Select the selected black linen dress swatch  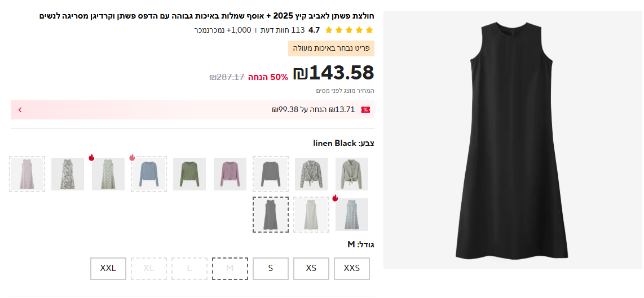(271, 215)
